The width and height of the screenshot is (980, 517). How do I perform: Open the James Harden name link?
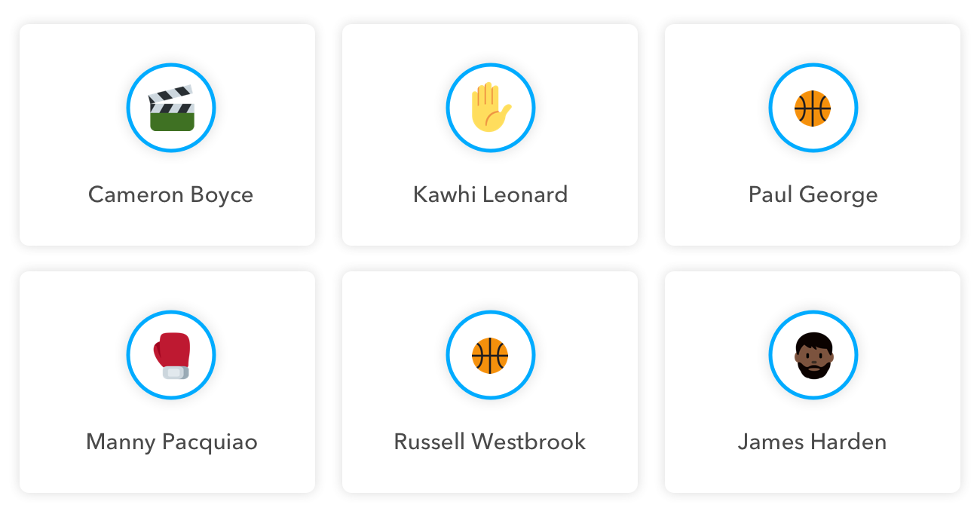812,442
